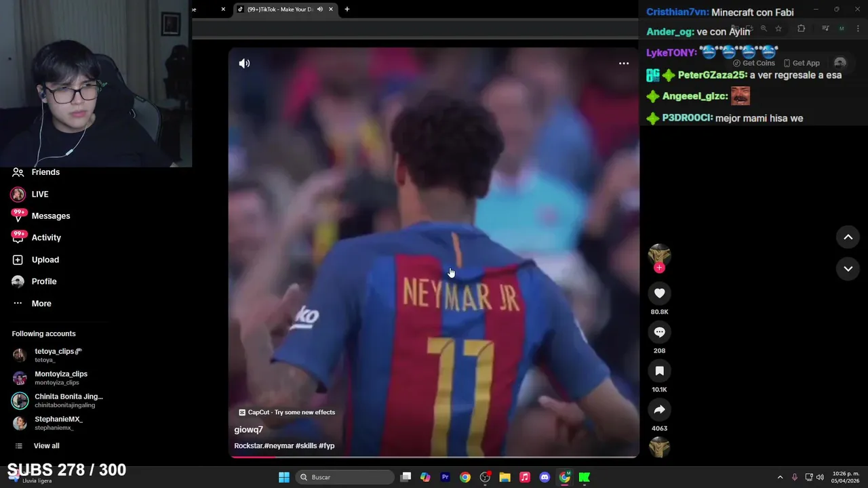Go to the previous video with the up arrow
The width and height of the screenshot is (868, 488).
pos(848,237)
